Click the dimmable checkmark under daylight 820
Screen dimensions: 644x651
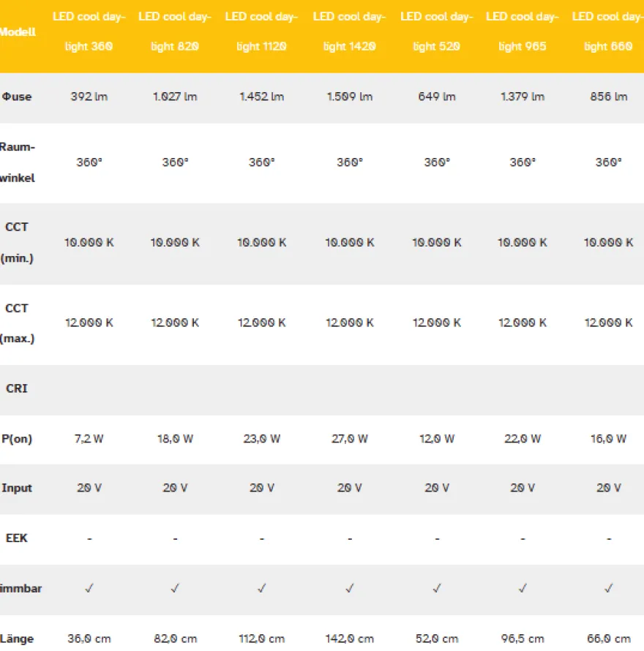tap(175, 588)
